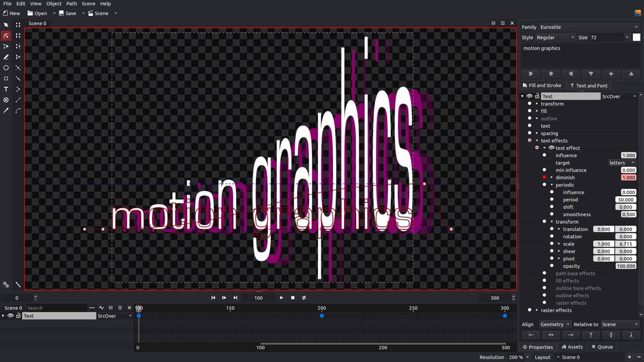
Task: Align text center horizontally icon
Action: pos(550,74)
